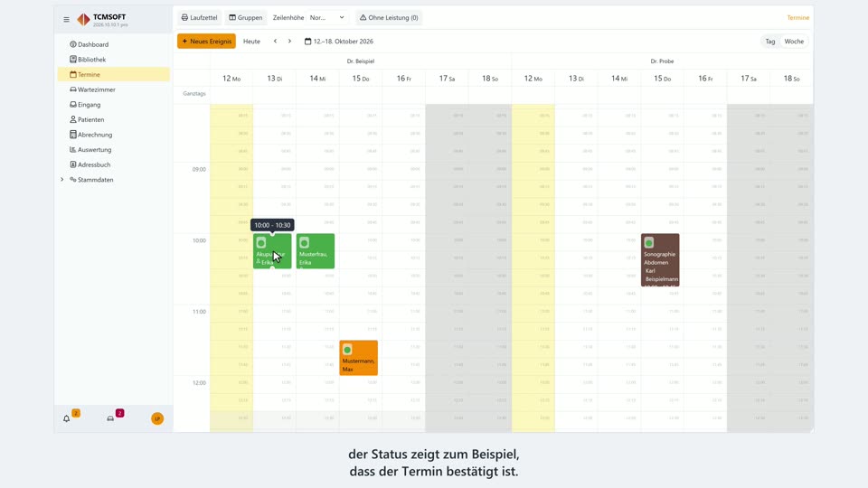Click the Ganztags row label
This screenshot has width=868, height=488.
[x=194, y=93]
